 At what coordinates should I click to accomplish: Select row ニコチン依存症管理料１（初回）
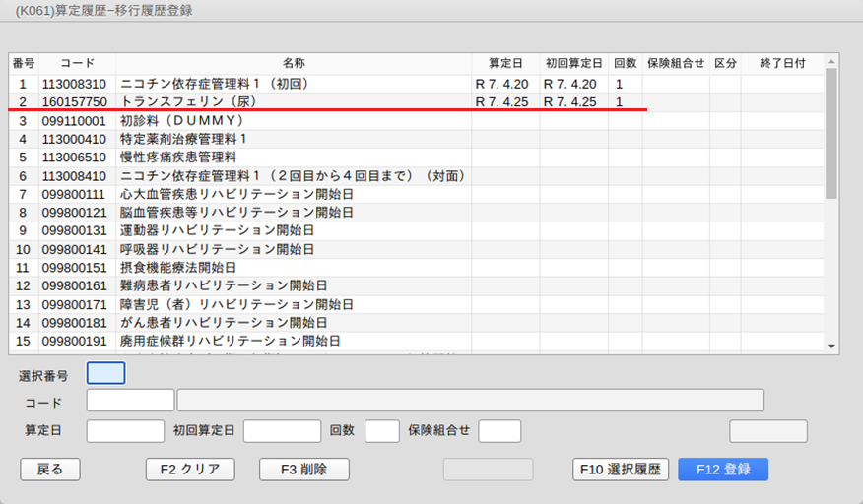click(294, 84)
